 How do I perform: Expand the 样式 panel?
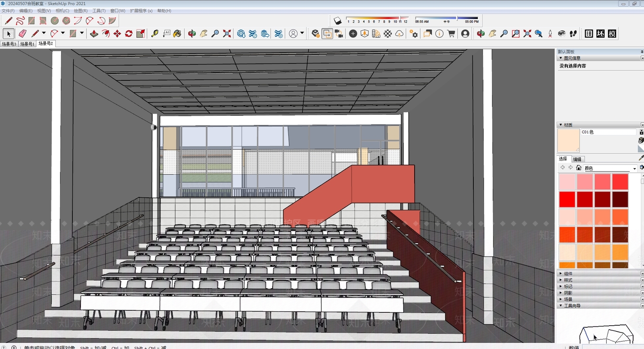click(561, 280)
